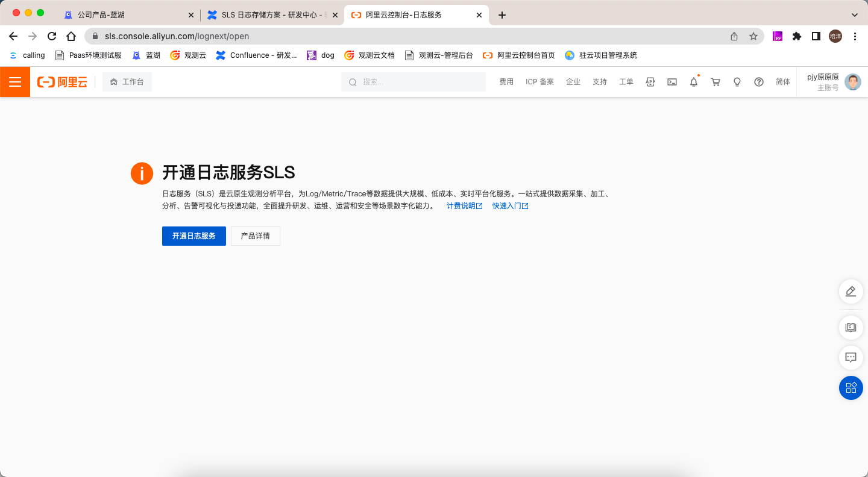Open the 企业 menu
Viewport: 868px width, 477px height.
(x=573, y=82)
